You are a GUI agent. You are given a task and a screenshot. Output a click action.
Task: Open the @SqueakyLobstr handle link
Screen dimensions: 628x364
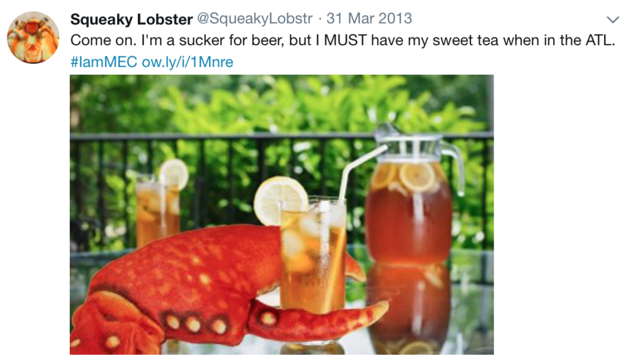[x=256, y=19]
